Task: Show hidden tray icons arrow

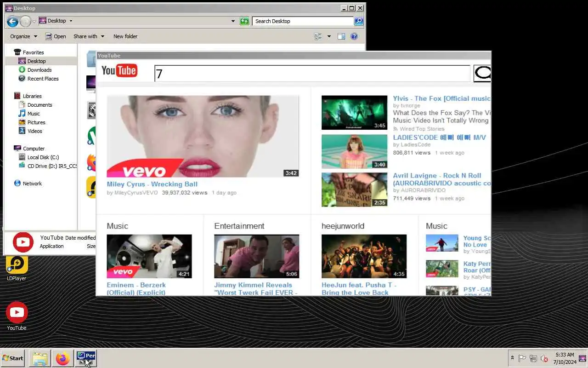Action: click(512, 358)
